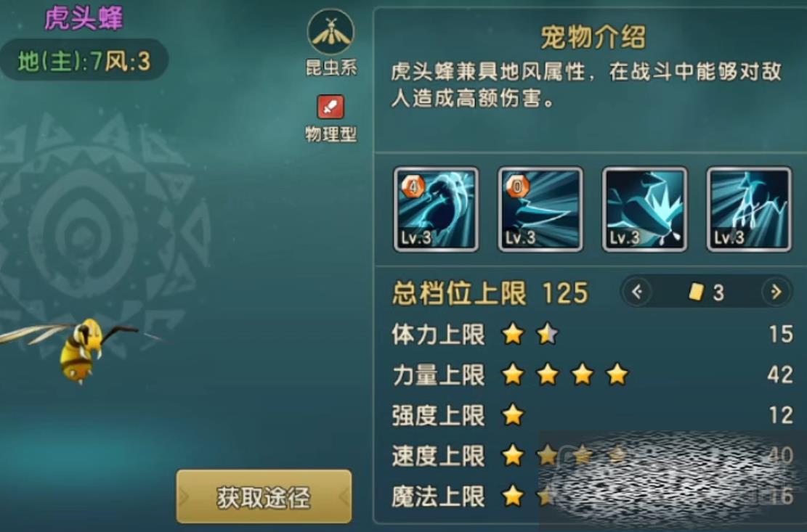Tap the 速度上限 stat label

(439, 456)
